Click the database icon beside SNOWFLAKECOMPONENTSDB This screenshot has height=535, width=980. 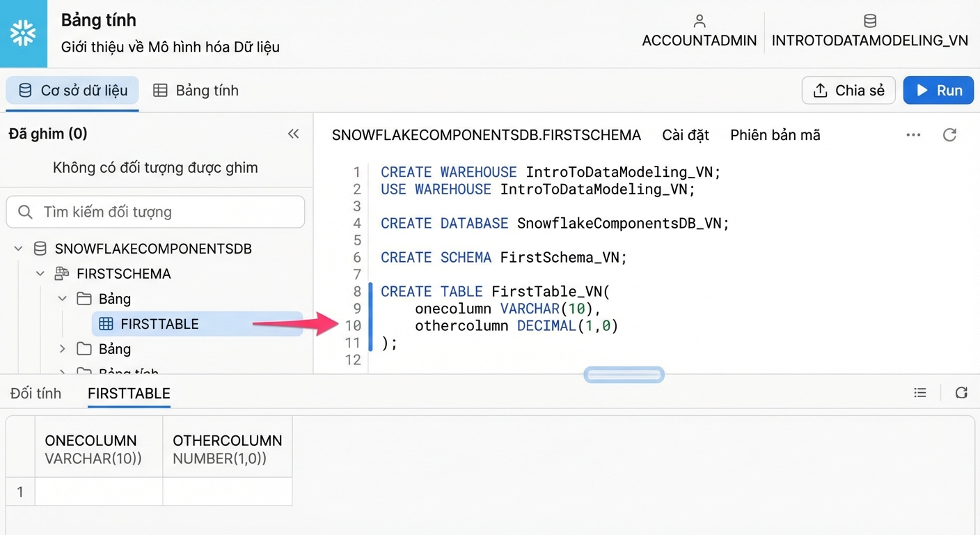40,249
